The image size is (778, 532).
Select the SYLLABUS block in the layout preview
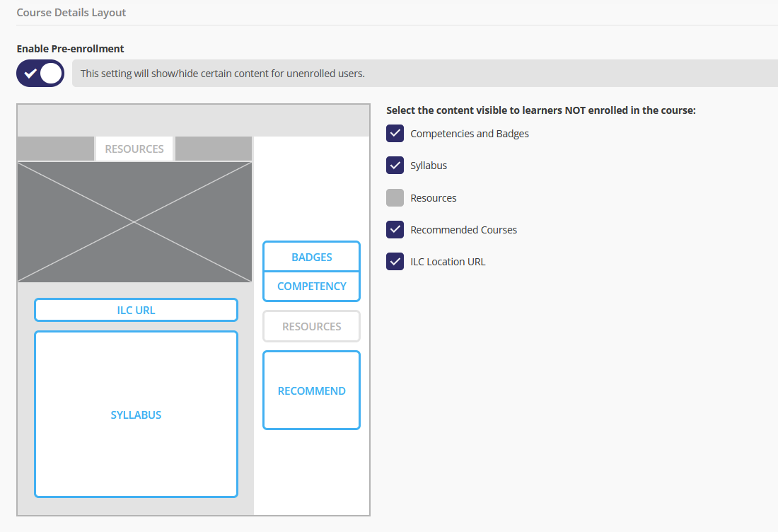(x=136, y=415)
